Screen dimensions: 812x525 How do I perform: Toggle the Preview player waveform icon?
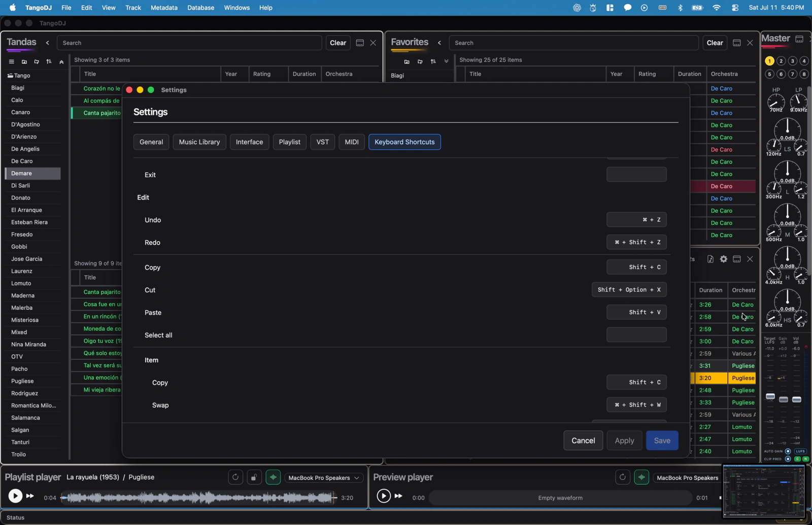click(x=641, y=477)
